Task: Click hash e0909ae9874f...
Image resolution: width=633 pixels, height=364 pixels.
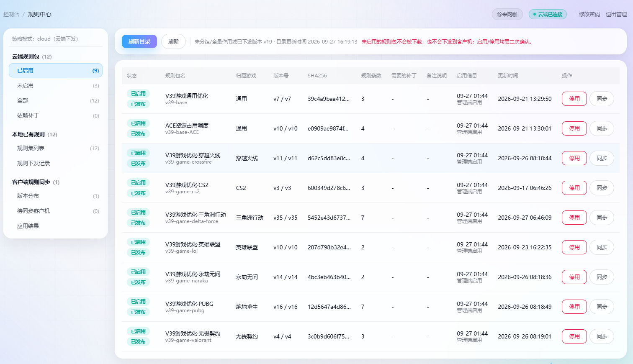Action: [328, 128]
